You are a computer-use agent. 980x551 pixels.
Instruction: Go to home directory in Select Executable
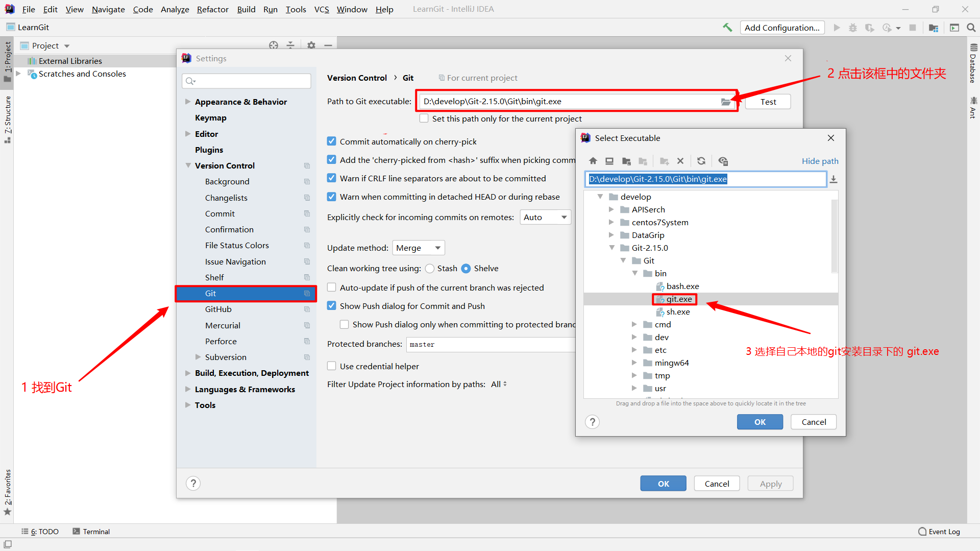(x=593, y=161)
